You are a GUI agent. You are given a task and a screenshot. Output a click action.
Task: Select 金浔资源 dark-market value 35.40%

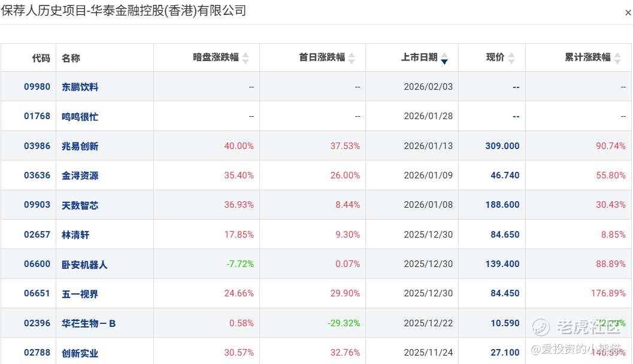[x=239, y=175]
